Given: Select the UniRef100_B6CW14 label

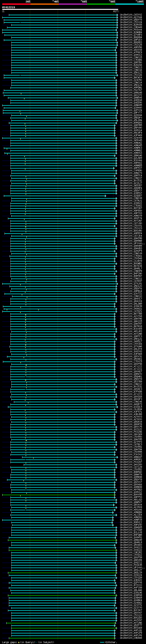Looking at the screenshot, I should point(131,77).
